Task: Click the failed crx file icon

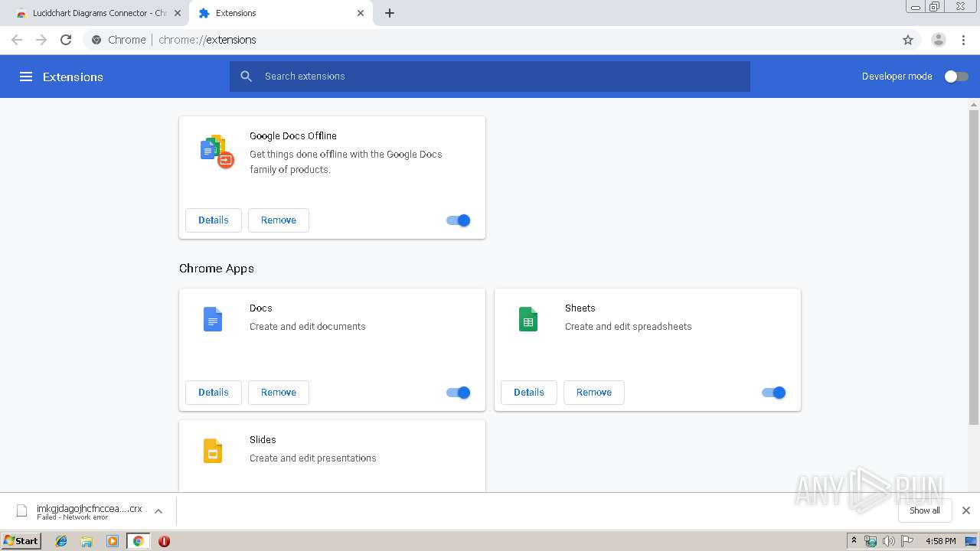Action: pyautogui.click(x=22, y=510)
